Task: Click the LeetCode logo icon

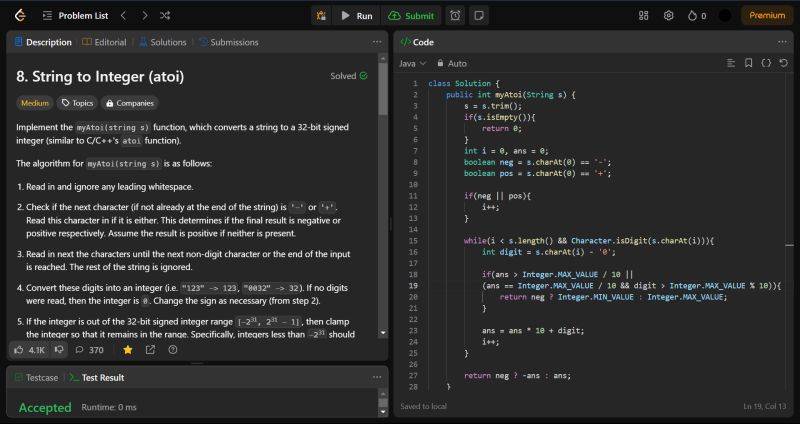Action: pyautogui.click(x=19, y=15)
